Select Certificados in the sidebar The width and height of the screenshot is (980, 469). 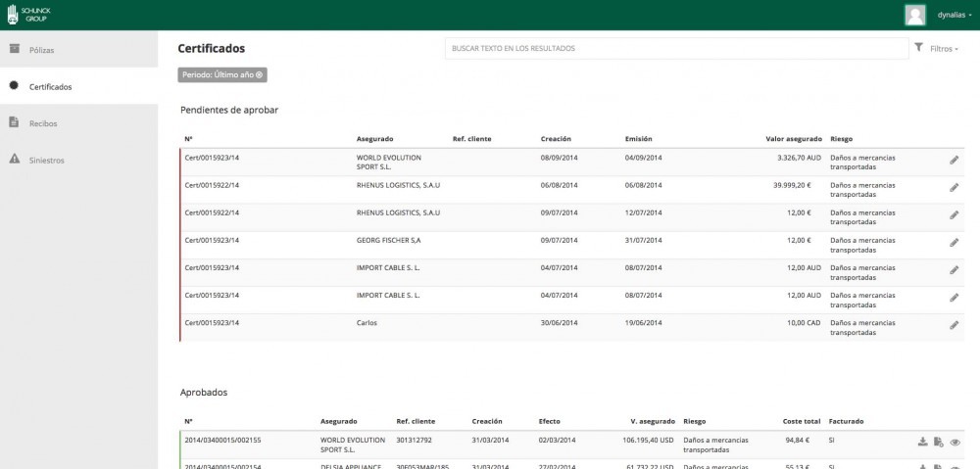pyautogui.click(x=50, y=86)
